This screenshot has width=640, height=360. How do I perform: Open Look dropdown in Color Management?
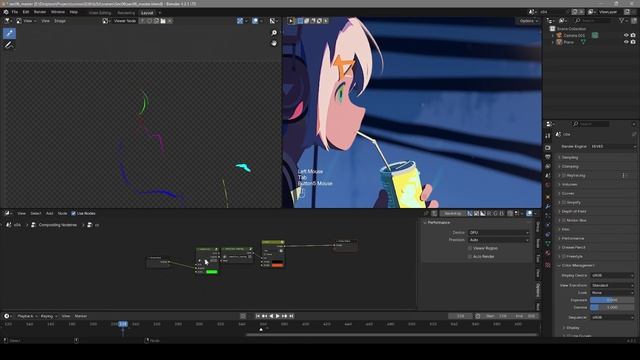612,293
